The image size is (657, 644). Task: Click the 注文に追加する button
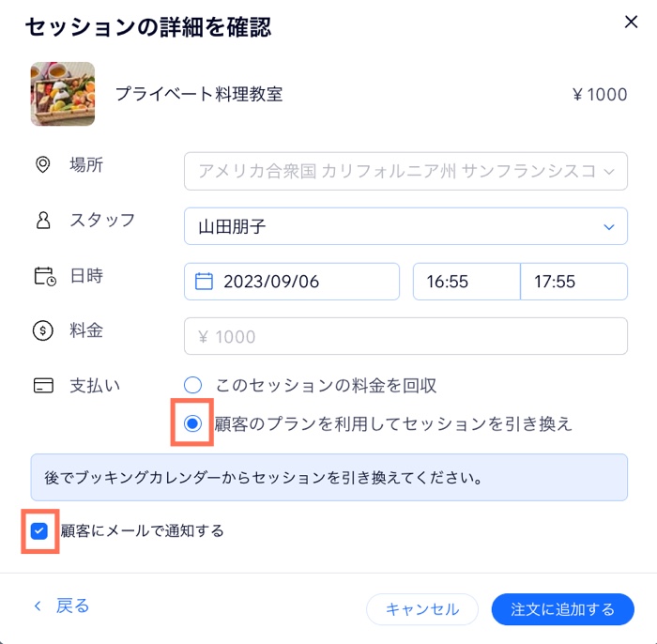[563, 609]
